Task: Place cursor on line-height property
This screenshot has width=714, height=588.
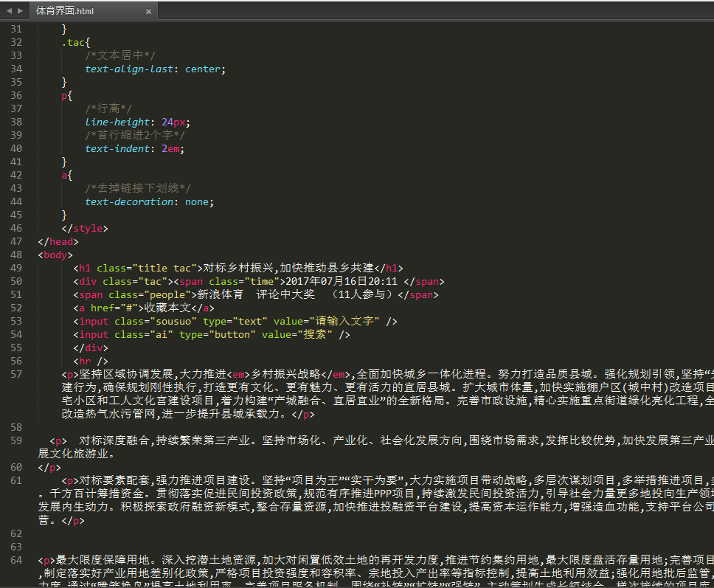Action: pyautogui.click(x=117, y=122)
